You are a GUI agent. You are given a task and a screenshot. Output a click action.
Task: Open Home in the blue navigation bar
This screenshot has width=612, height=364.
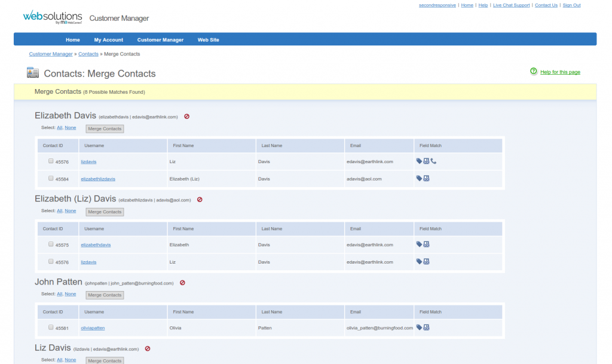click(72, 40)
